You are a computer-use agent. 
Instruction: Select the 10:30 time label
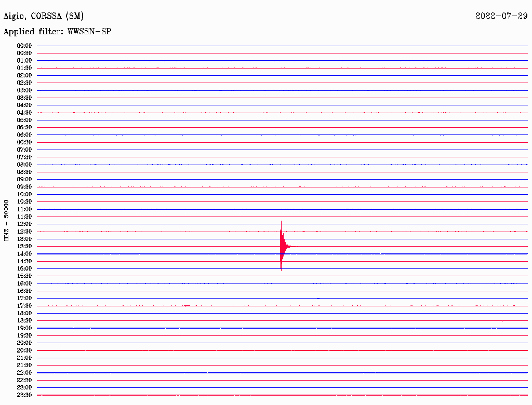point(24,202)
